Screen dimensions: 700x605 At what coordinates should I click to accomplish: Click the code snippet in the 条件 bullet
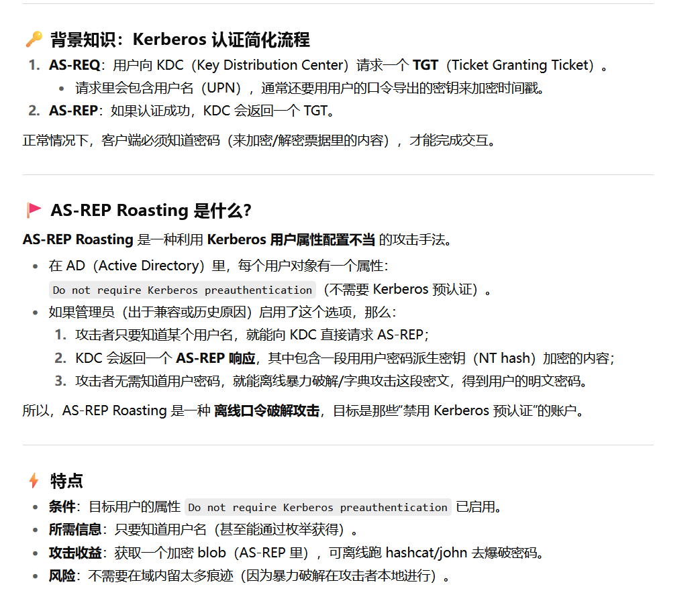317,507
